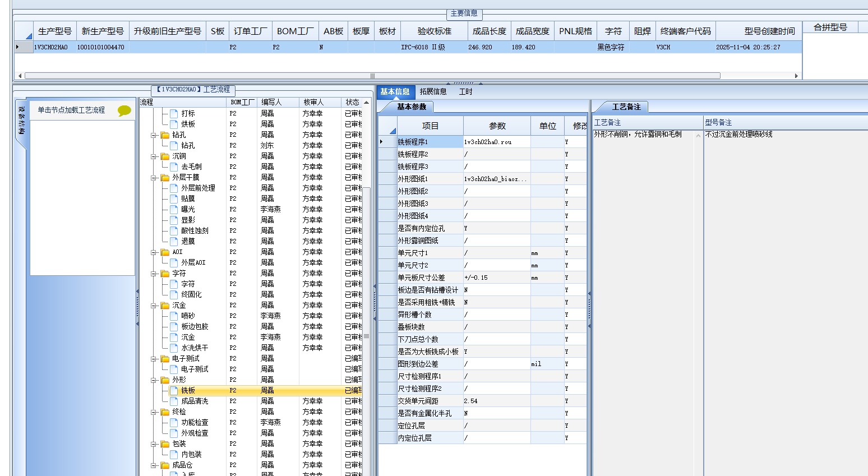Click the 内包装 document icon
Image resolution: width=868 pixels, height=476 pixels.
174,454
